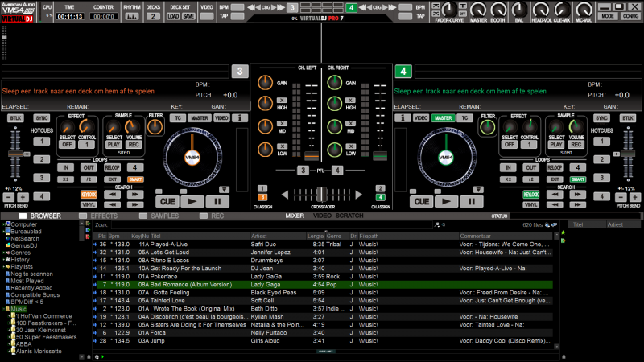
Task: Open right deck track info icon
Action: pos(402,118)
